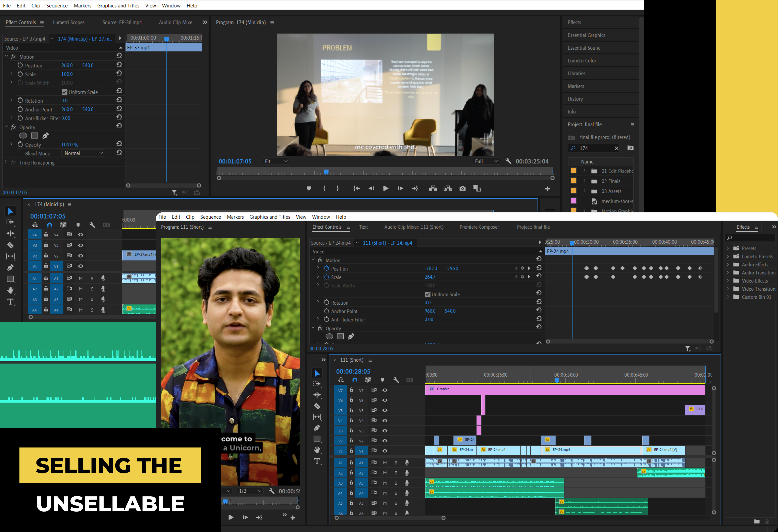Image resolution: width=778 pixels, height=532 pixels.
Task: Hide track V7 in 111 Short timeline
Action: point(385,390)
